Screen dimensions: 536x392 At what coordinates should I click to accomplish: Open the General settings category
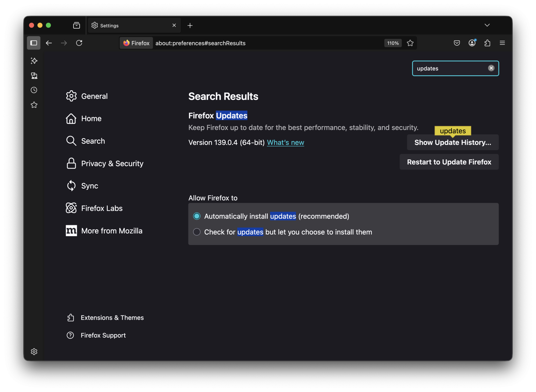(x=87, y=96)
